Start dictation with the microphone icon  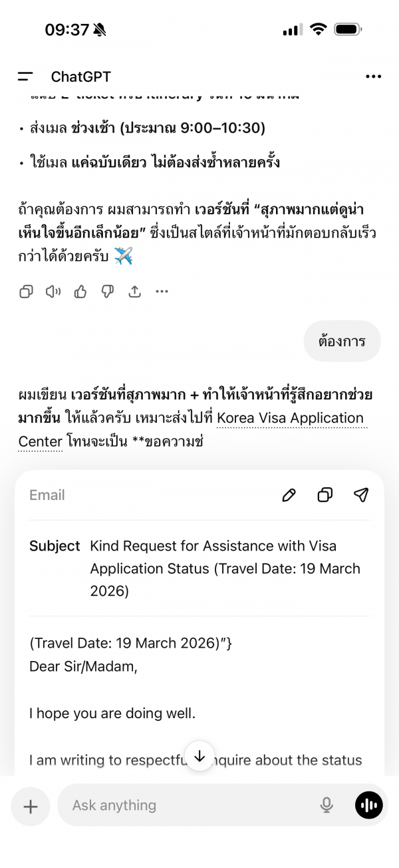[327, 805]
